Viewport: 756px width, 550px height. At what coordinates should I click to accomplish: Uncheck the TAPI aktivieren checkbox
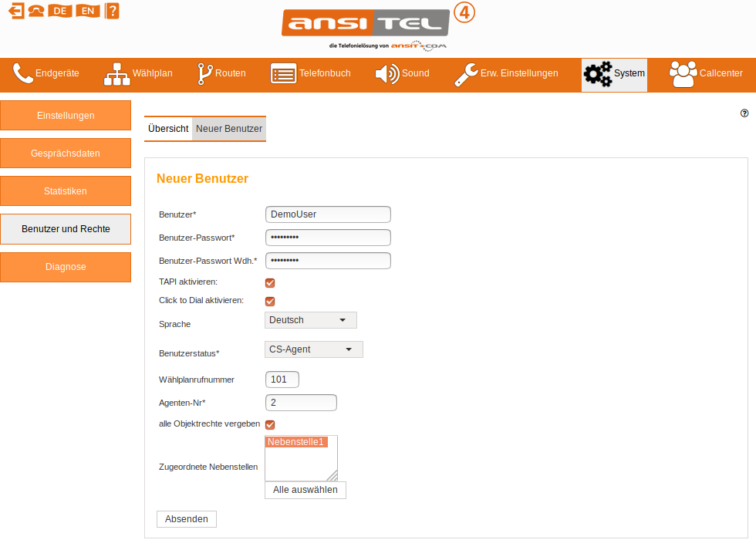[x=270, y=283]
